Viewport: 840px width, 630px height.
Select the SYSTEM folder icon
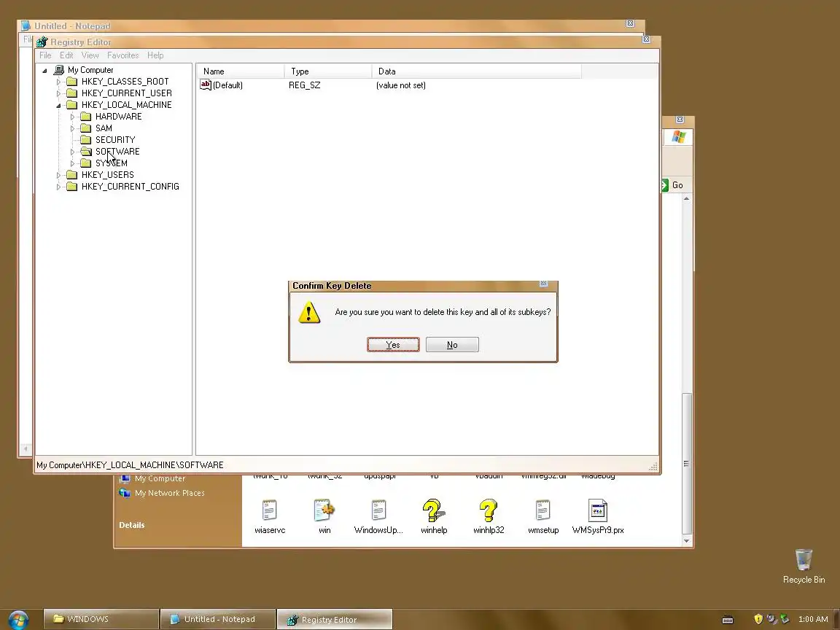tap(86, 163)
